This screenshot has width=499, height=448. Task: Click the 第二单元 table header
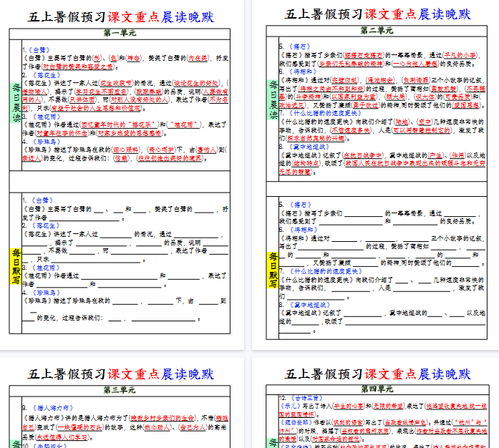tap(377, 31)
